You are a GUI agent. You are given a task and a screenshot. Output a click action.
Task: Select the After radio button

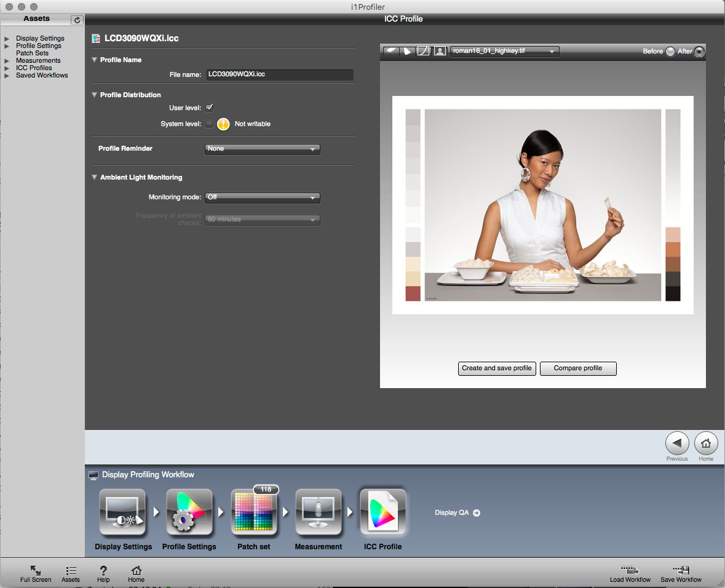[699, 52]
